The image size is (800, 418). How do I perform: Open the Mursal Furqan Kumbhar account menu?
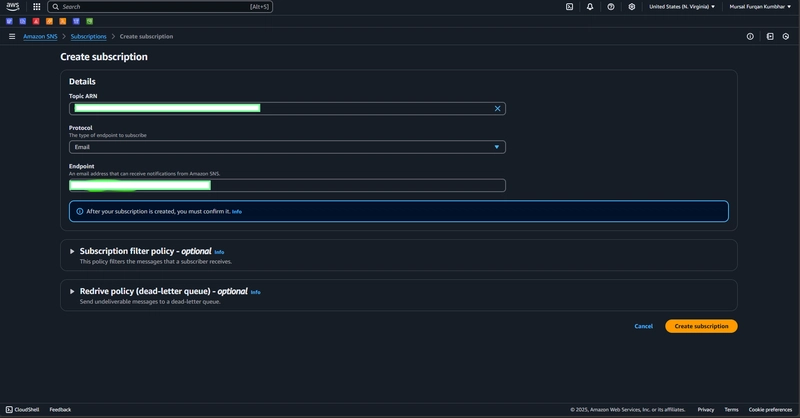tap(760, 7)
